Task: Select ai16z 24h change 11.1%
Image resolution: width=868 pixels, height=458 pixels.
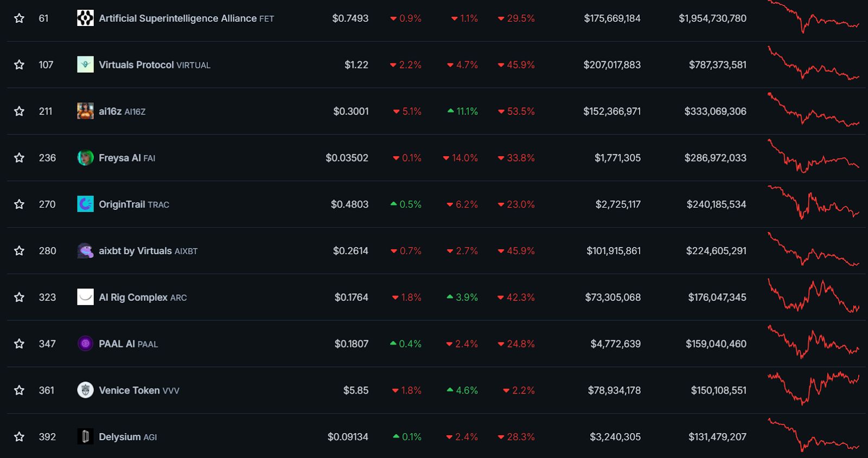Action: click(x=463, y=111)
